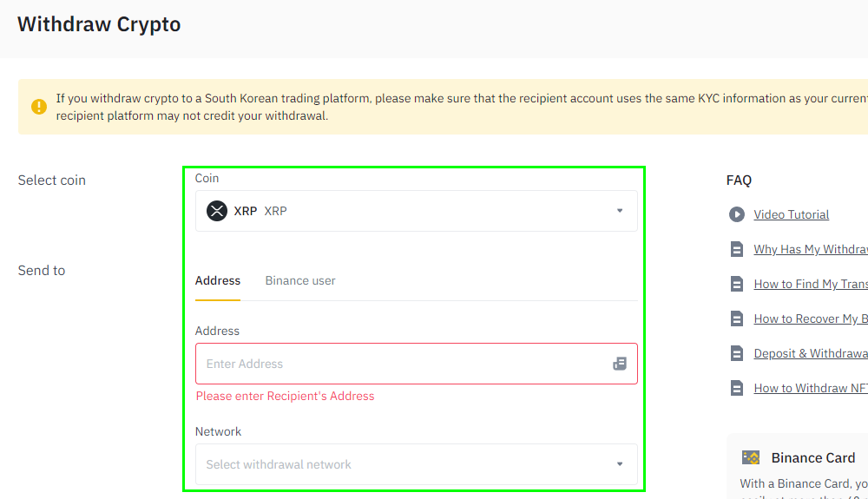868x499 pixels.
Task: Click the document icon beside How to Recover My
Action: 736,318
